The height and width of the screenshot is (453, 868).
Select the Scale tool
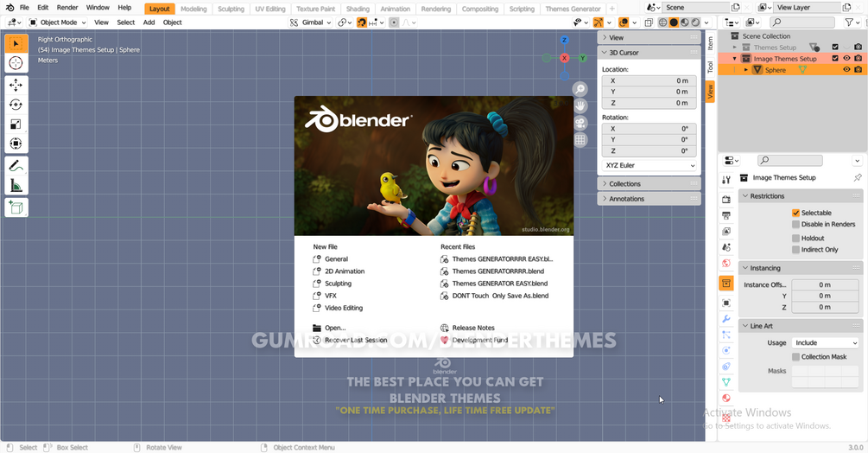click(x=16, y=124)
